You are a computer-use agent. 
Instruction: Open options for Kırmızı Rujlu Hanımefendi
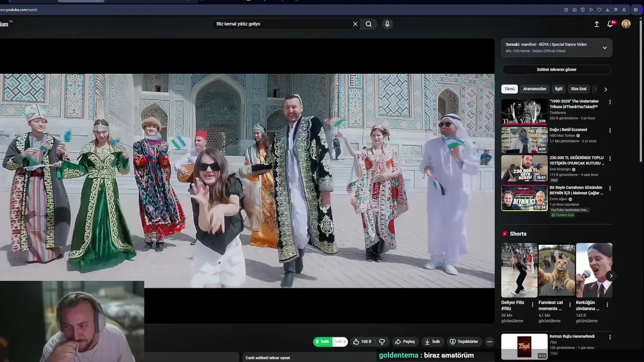(x=610, y=337)
